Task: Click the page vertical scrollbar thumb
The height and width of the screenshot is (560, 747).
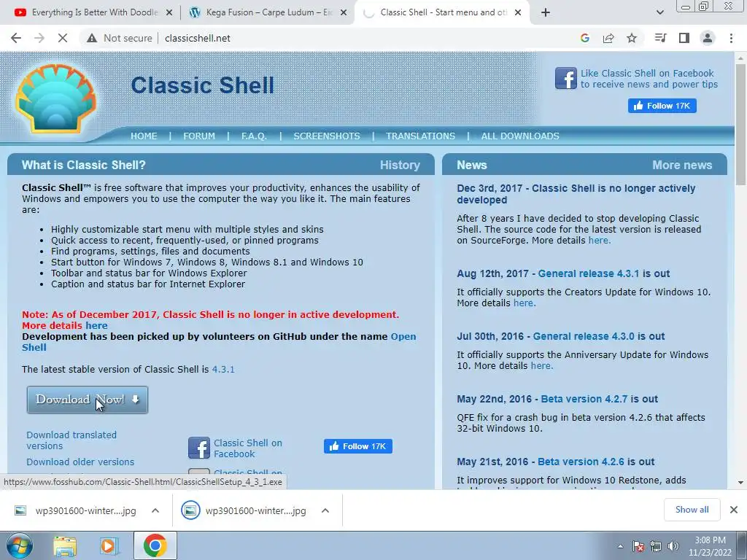Action: 740,124
